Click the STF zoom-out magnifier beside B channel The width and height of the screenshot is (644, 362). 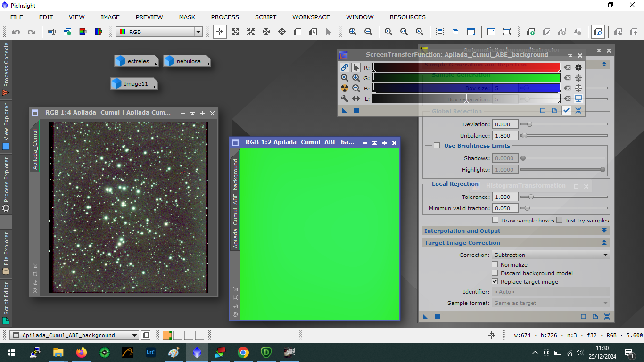tap(356, 88)
